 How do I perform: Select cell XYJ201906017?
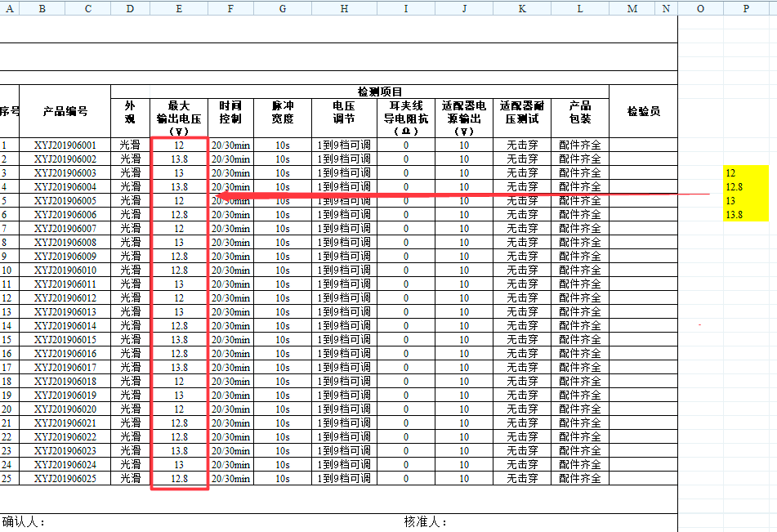[x=65, y=368]
